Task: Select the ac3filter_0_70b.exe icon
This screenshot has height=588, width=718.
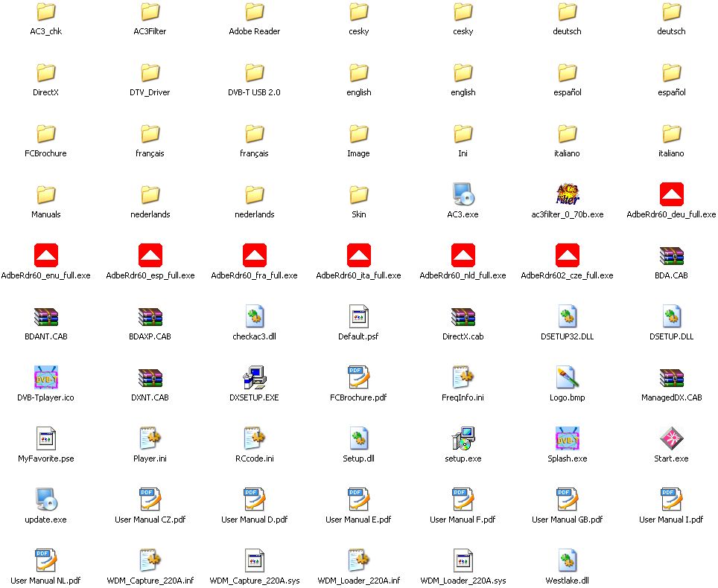Action: point(567,195)
